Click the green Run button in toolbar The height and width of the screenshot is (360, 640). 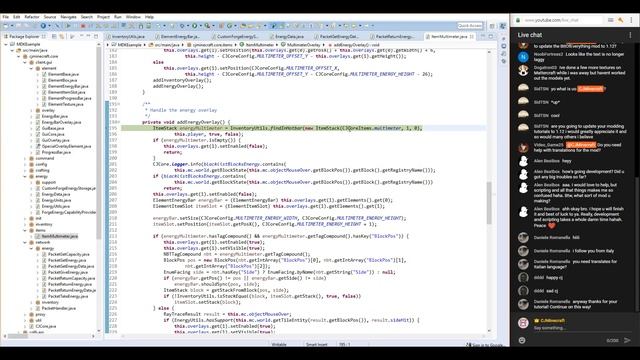pyautogui.click(x=195, y=26)
